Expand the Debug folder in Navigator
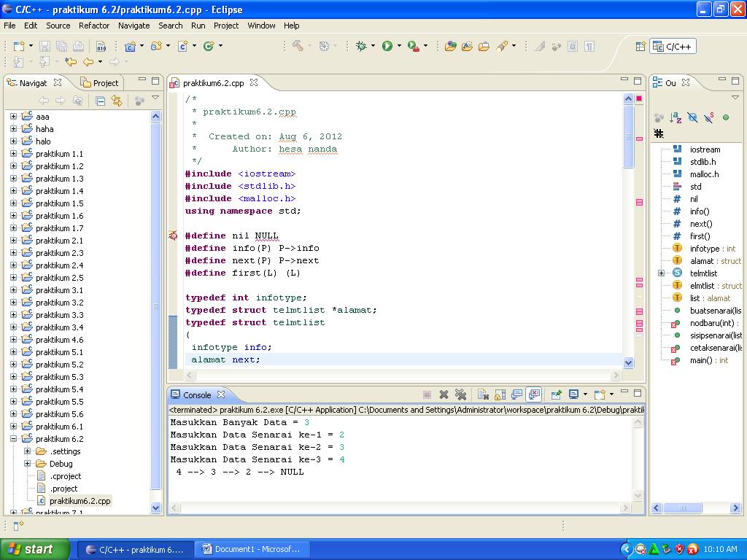Viewport: 747px width, 560px height. (28, 464)
